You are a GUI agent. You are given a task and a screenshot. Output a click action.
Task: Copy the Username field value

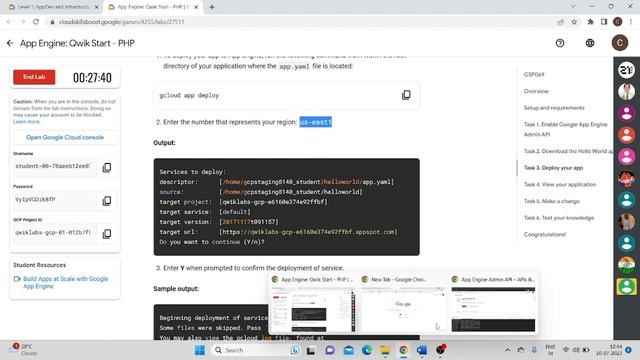(107, 167)
